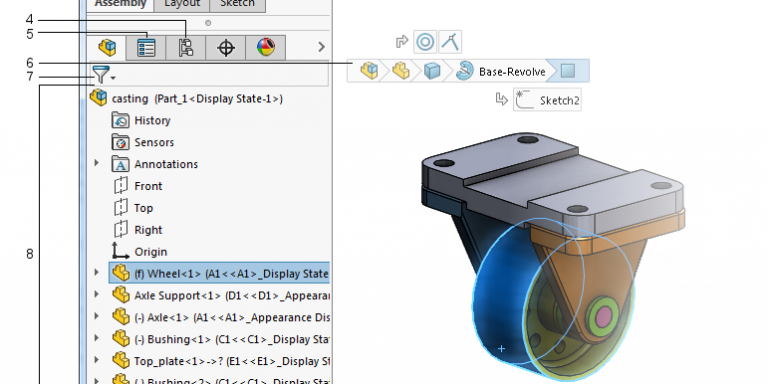Select the Front plane

(138, 186)
